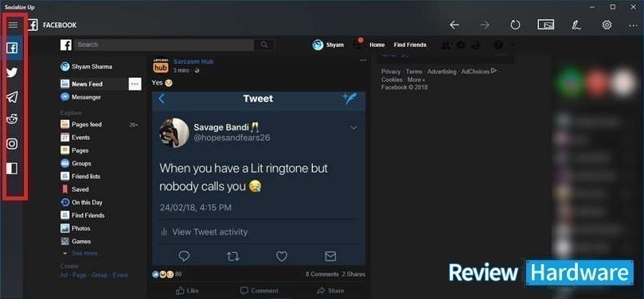
Task: Open the notifications icon with the red badge
Action: pyautogui.click(x=357, y=45)
